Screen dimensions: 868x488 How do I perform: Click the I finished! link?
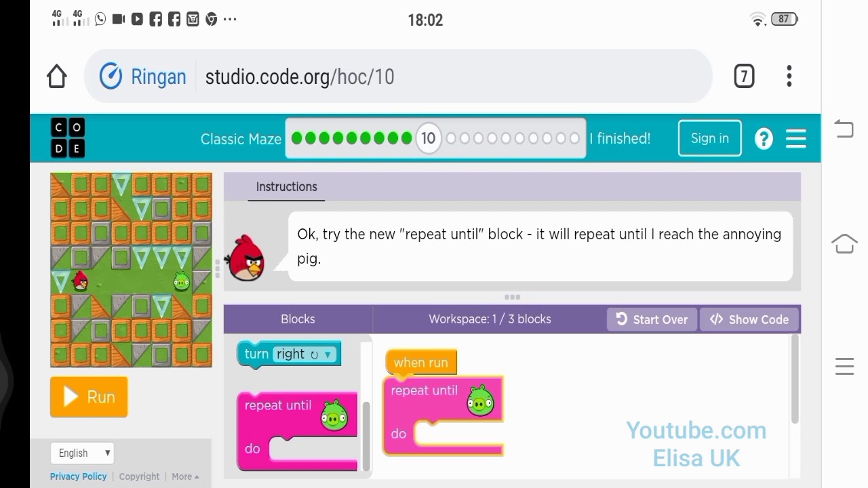[x=620, y=138]
